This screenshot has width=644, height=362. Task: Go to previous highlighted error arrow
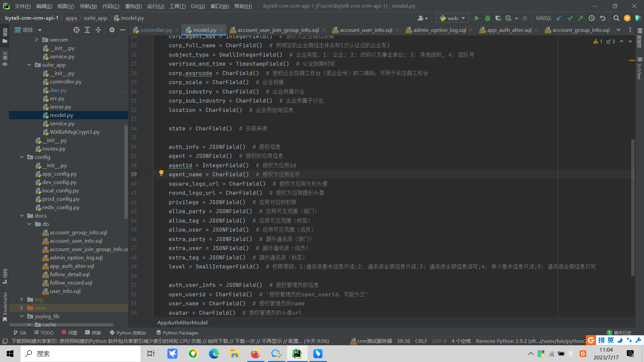(x=622, y=41)
